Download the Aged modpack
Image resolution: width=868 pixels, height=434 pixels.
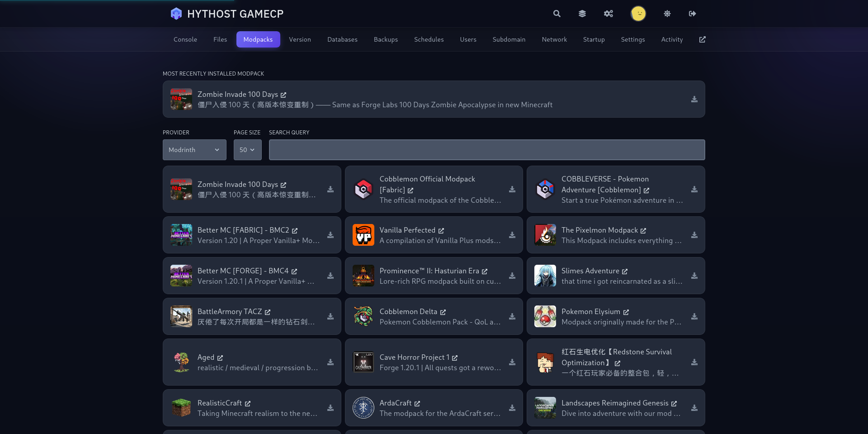[330, 362]
